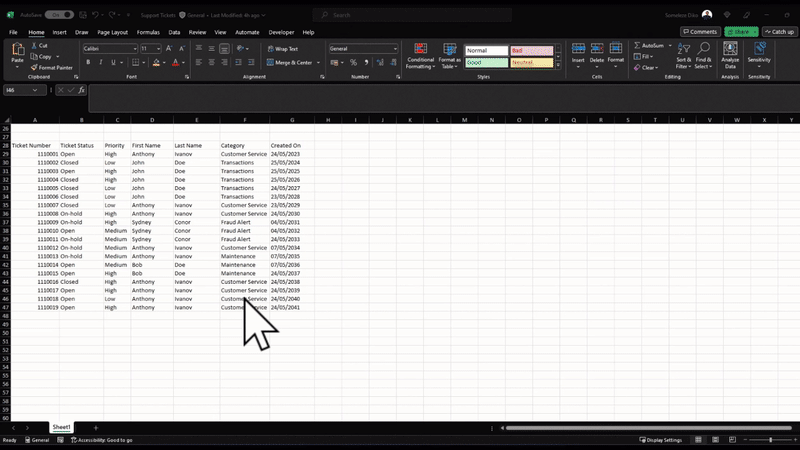Viewport: 800px width, 450px height.
Task: Click the Comments button
Action: [x=700, y=32]
